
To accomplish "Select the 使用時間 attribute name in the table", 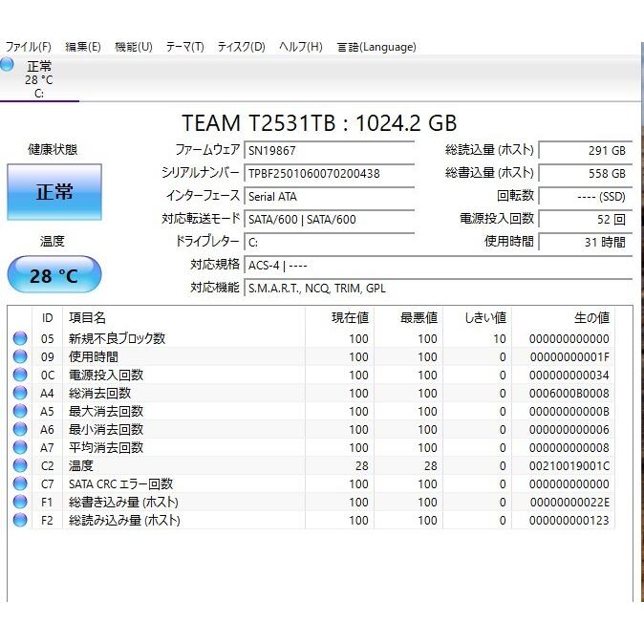I will 94,356.
